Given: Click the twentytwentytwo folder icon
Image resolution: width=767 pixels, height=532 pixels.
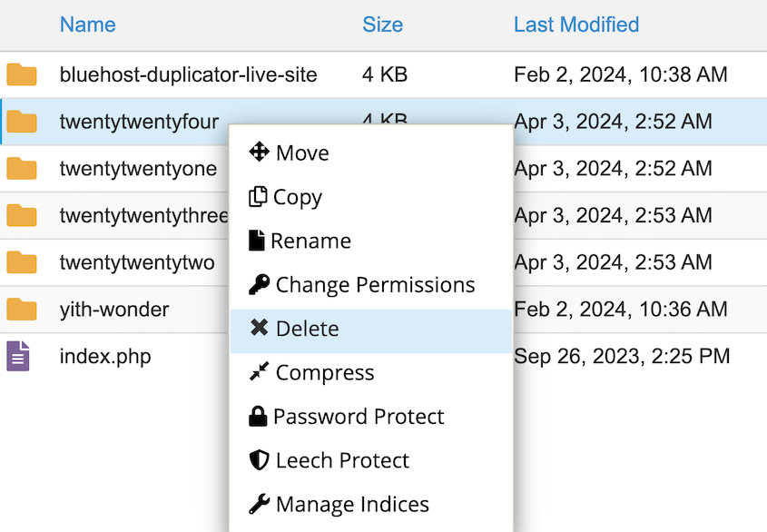Looking at the screenshot, I should coord(22,262).
